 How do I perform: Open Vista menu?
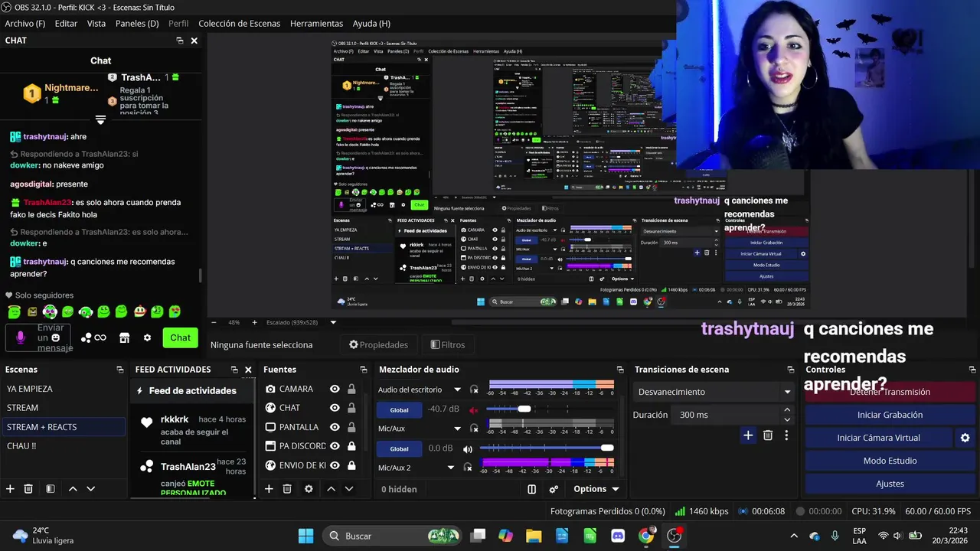point(96,24)
